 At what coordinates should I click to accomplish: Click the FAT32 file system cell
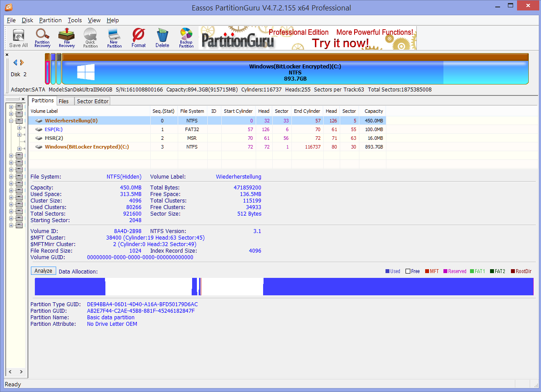(x=192, y=129)
